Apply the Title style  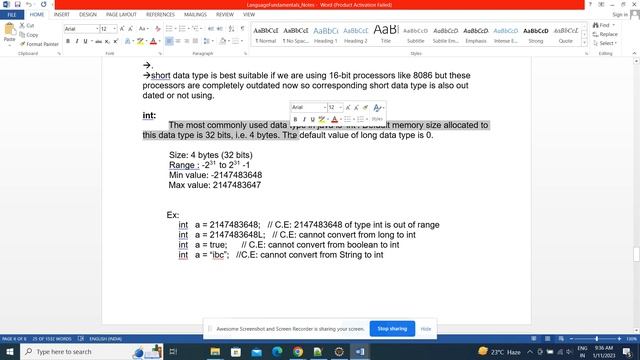click(x=386, y=35)
